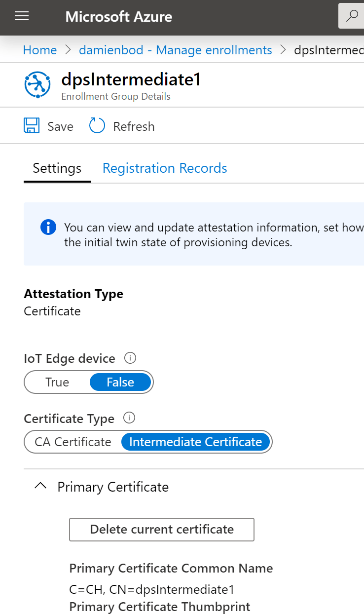
Task: Go to Home in breadcrumb
Action: [39, 50]
